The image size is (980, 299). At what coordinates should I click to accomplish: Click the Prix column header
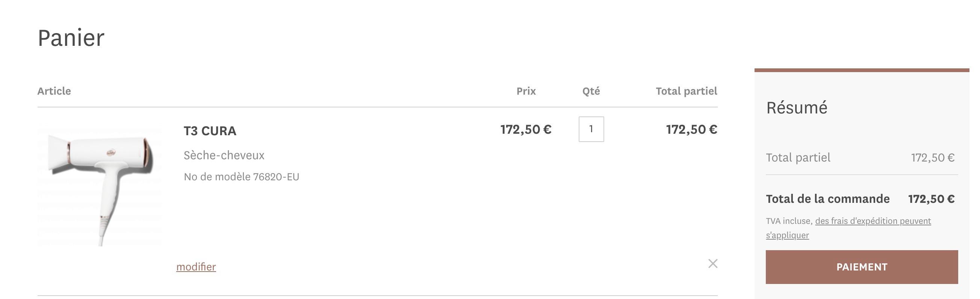coord(526,91)
